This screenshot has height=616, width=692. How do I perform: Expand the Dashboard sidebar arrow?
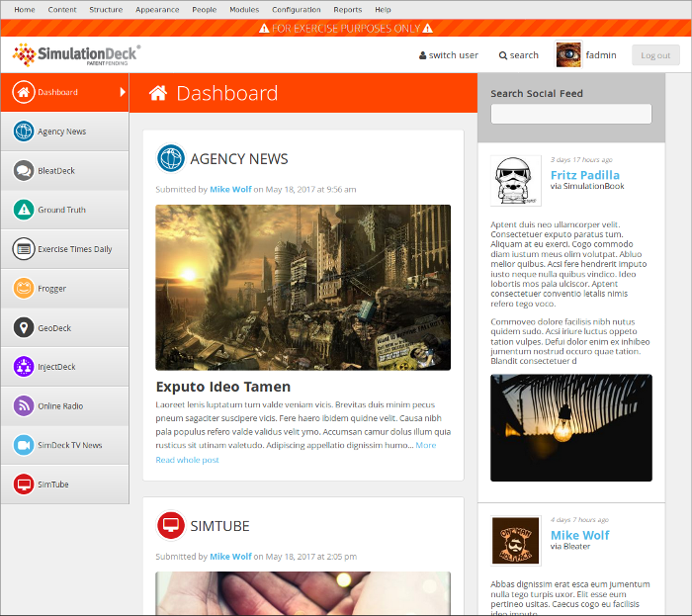(x=123, y=92)
